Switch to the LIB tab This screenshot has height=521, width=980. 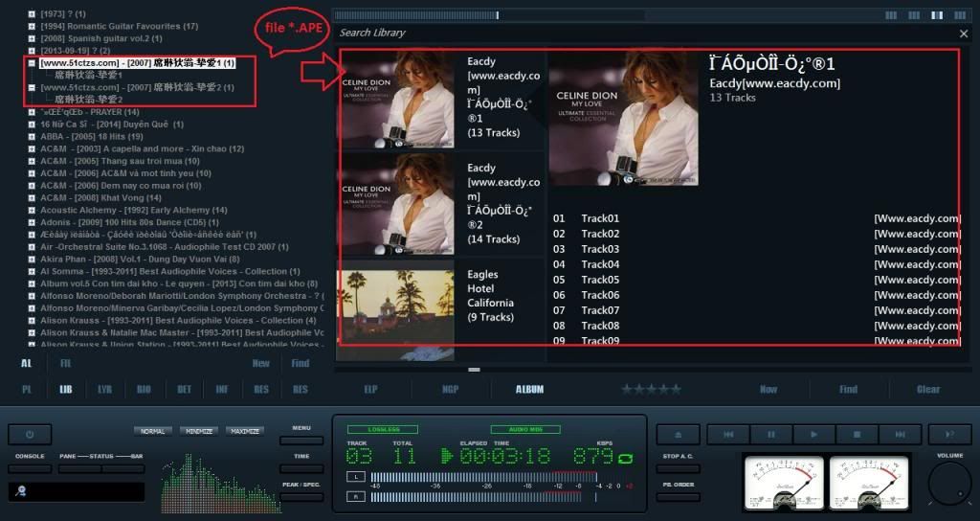pyautogui.click(x=66, y=389)
